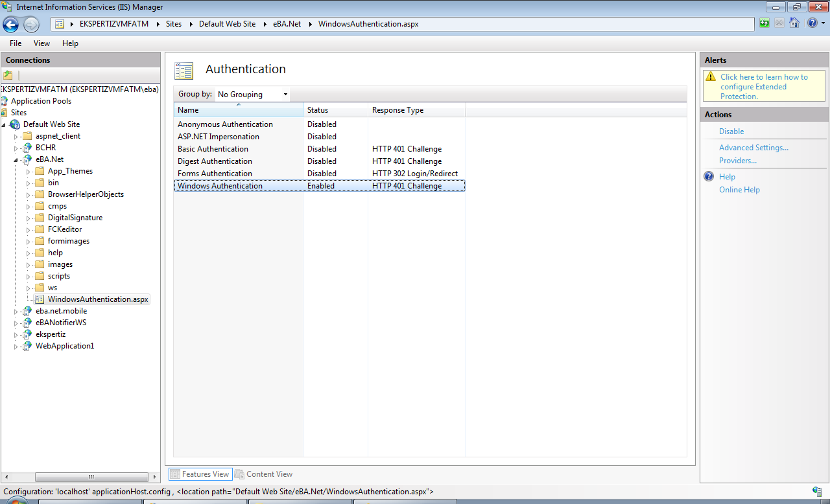830x504 pixels.
Task: Open the Group by dropdown
Action: (252, 95)
